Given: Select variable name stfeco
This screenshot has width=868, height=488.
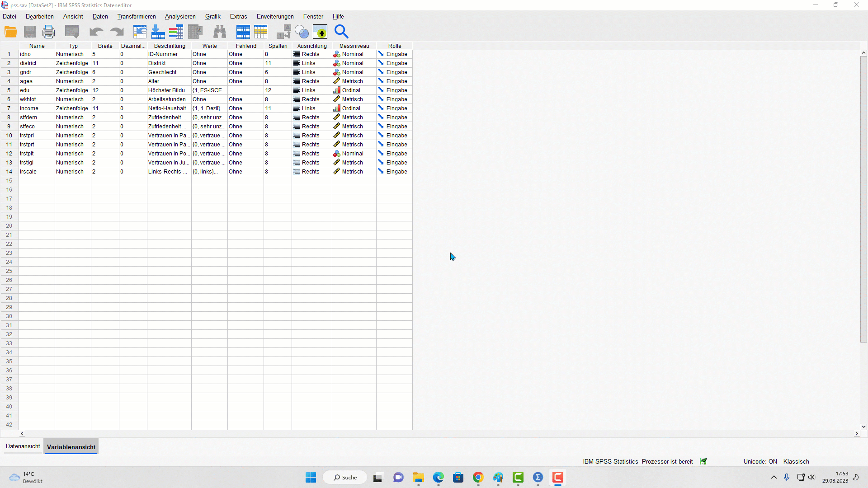Looking at the screenshot, I should coord(37,127).
